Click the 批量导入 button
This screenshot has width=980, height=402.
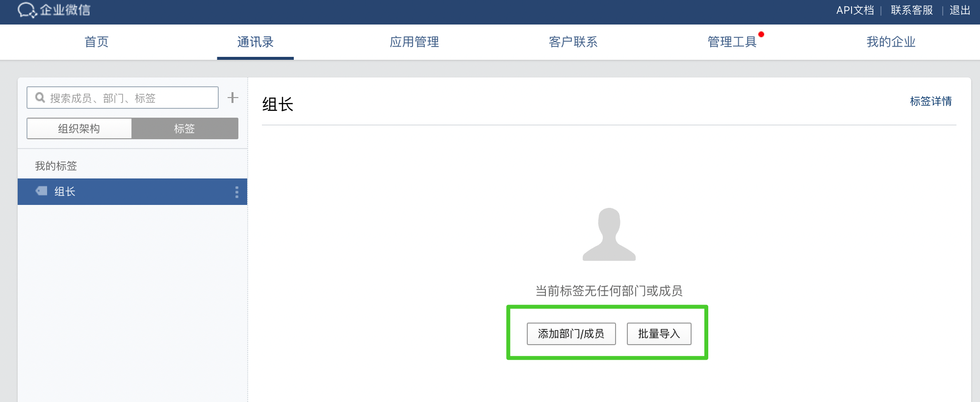(x=659, y=334)
